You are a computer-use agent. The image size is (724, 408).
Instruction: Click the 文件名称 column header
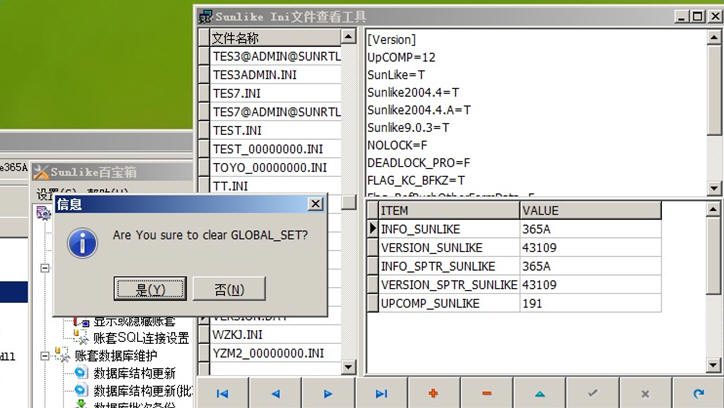click(x=276, y=38)
